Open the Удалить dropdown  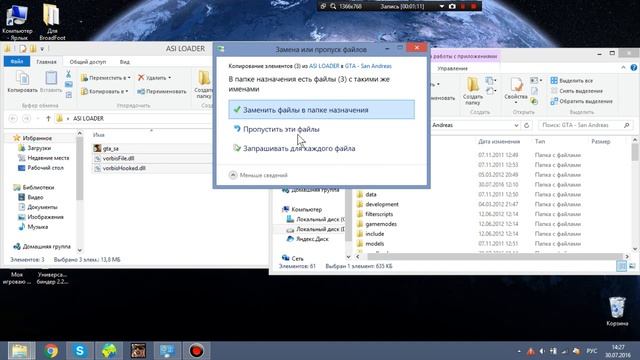(x=155, y=78)
